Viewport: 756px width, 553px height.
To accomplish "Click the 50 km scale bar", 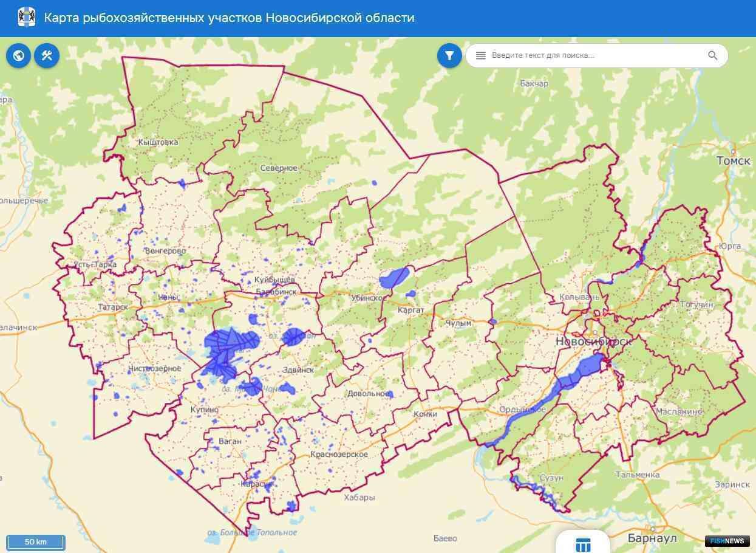I will point(36,541).
